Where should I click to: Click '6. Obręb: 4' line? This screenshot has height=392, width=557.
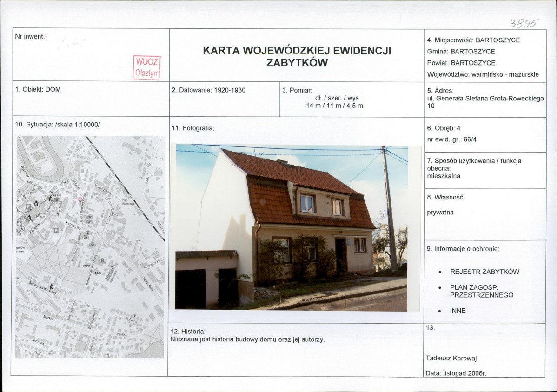tap(444, 128)
